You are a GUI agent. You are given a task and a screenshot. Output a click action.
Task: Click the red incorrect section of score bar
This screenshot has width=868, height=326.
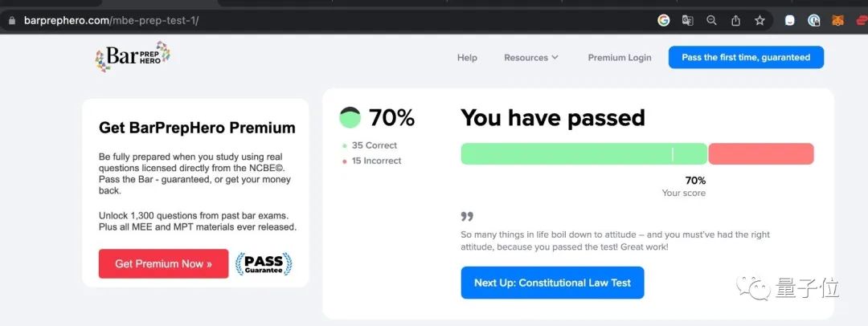pos(761,154)
